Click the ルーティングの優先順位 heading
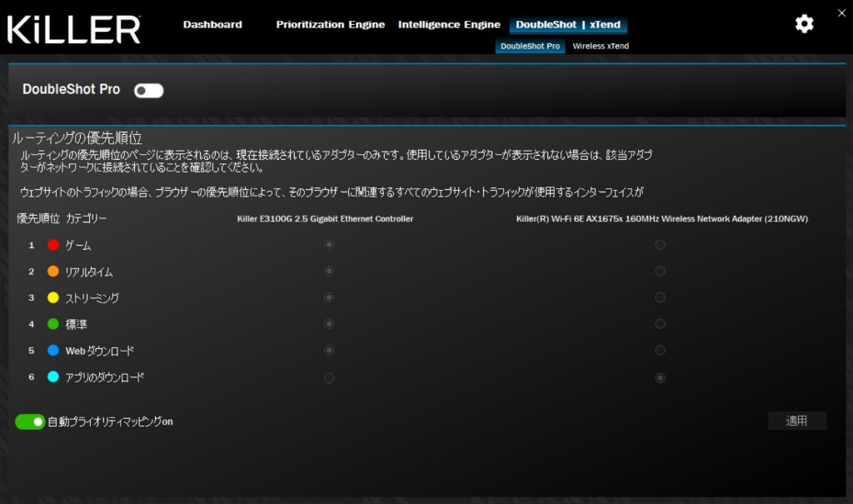The height and width of the screenshot is (504, 853). point(77,137)
